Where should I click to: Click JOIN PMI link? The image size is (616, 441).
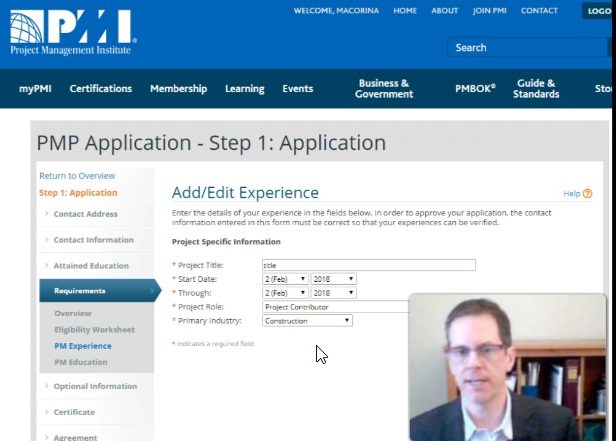point(490,11)
